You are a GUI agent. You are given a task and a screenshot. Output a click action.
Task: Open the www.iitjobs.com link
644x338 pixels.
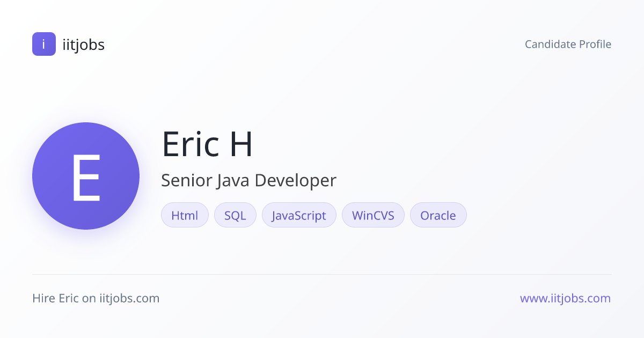click(566, 298)
